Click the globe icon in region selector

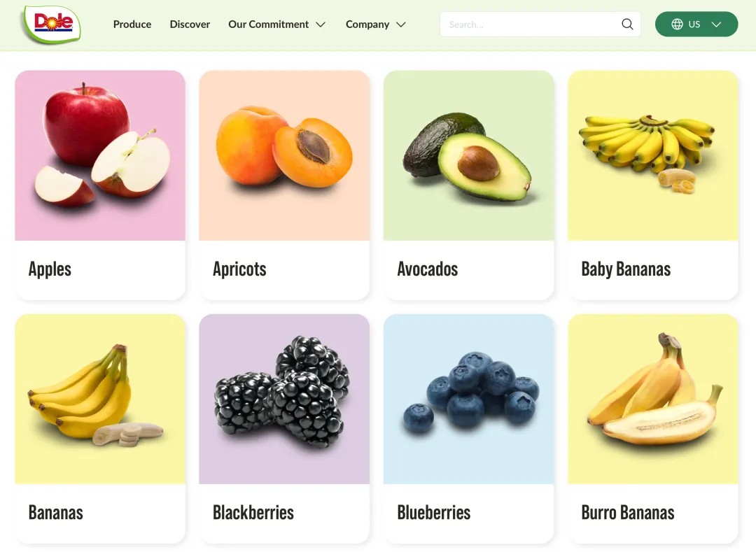pyautogui.click(x=677, y=24)
